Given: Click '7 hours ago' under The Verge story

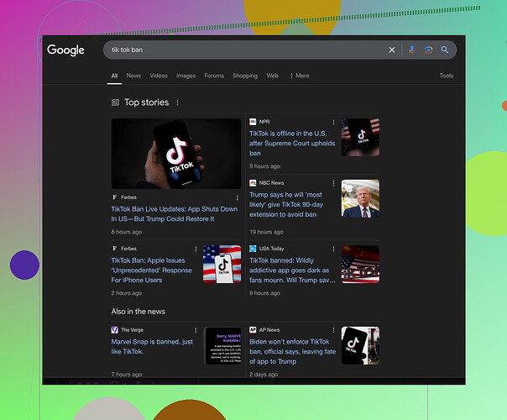Looking at the screenshot, I should (127, 375).
